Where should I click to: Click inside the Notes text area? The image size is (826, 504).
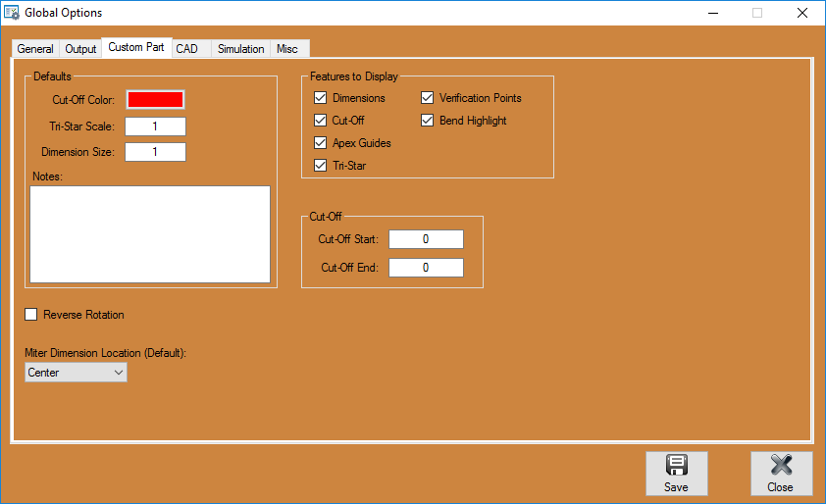pos(150,234)
